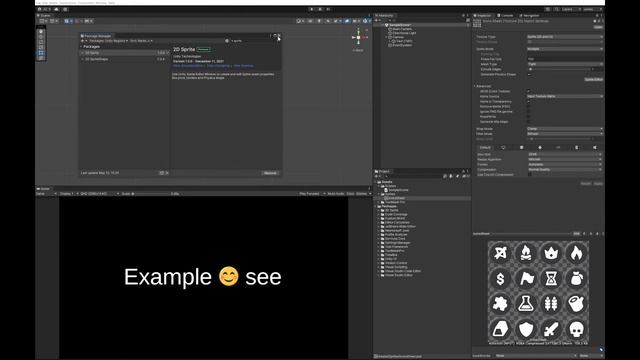Select the Rect tool in Scene overlay
Image resolution: width=640 pixels, height=360 pixels.
[41, 53]
